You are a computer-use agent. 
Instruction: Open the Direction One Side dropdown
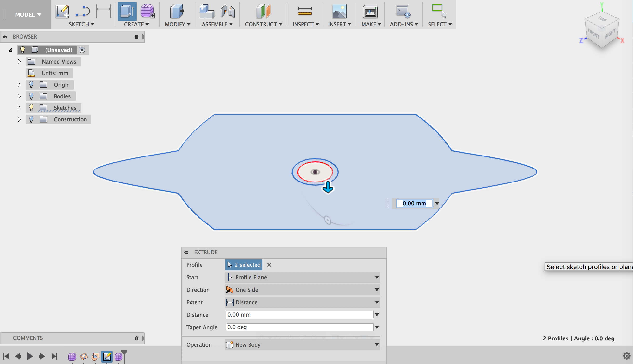point(302,290)
